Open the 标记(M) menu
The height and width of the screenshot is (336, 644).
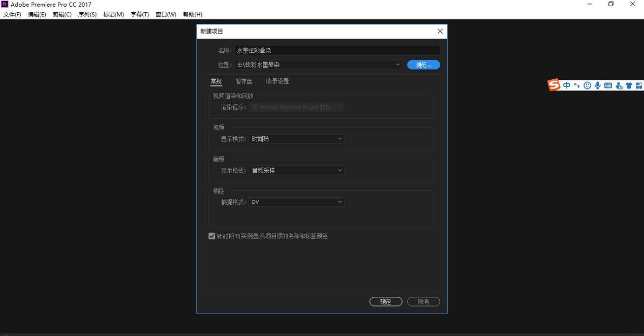(x=113, y=14)
